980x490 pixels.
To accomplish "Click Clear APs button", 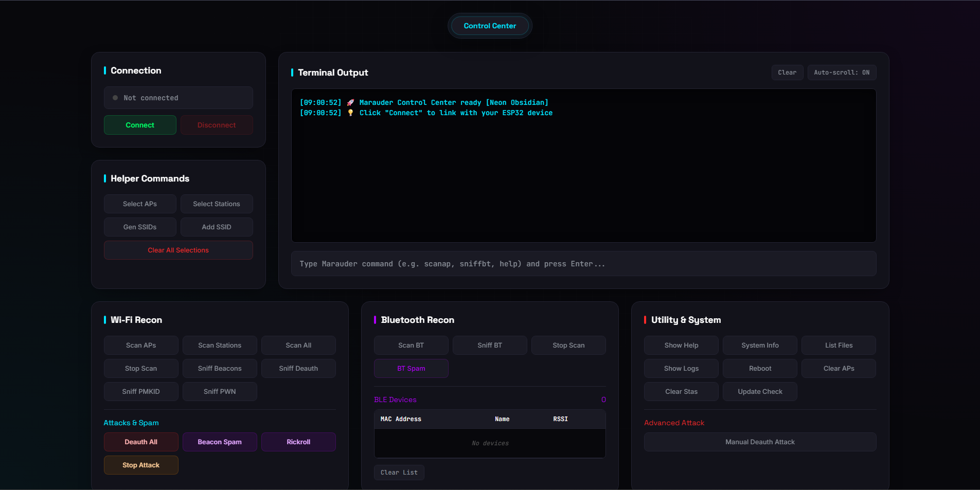I will (839, 369).
